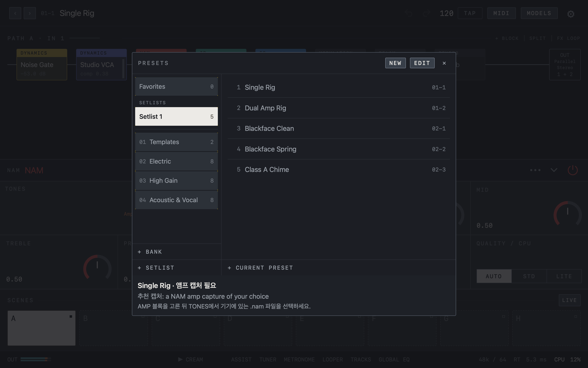Toggle the NAM block power icon
The height and width of the screenshot is (368, 588).
click(x=573, y=170)
